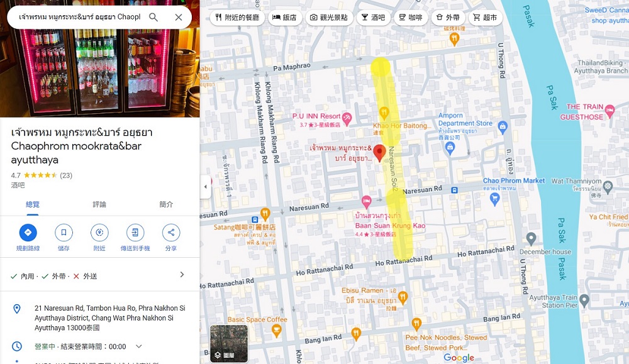Viewport: 629px width, 364px height.
Task: Open the 圖層 satellite layers thumbnail
Action: (x=229, y=343)
